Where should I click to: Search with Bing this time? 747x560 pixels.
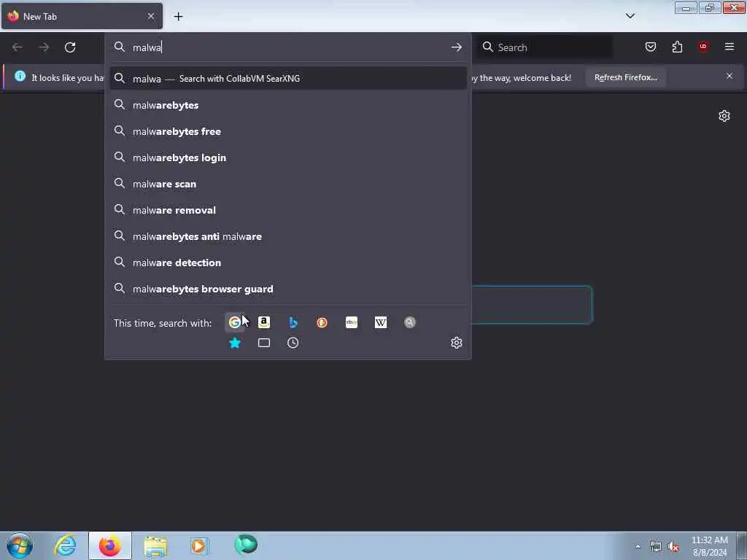point(293,322)
